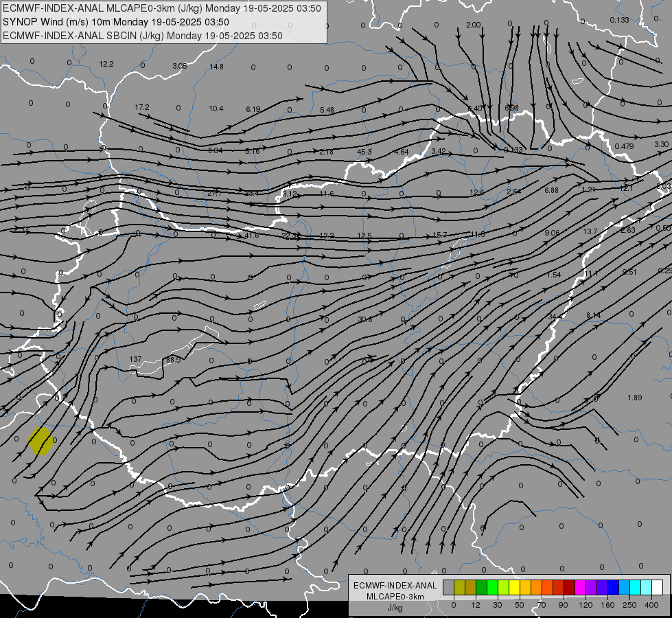Pick the pure blue legend swatch after 160
The height and width of the screenshot is (618, 672).
coord(613,588)
